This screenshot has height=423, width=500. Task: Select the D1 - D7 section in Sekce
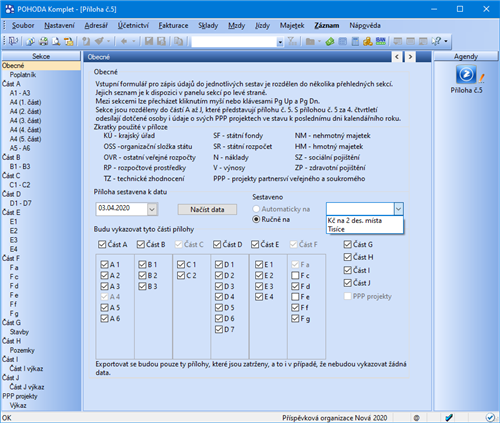point(20,203)
